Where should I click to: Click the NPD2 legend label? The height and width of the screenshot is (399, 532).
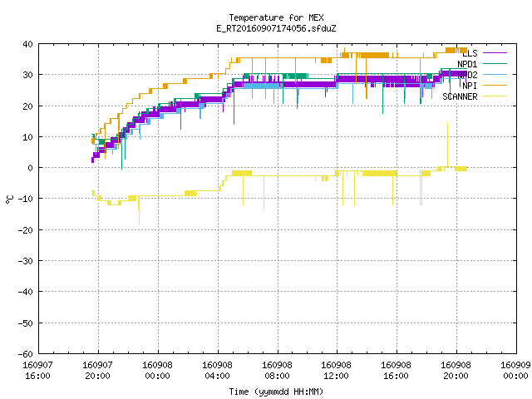pyautogui.click(x=467, y=75)
